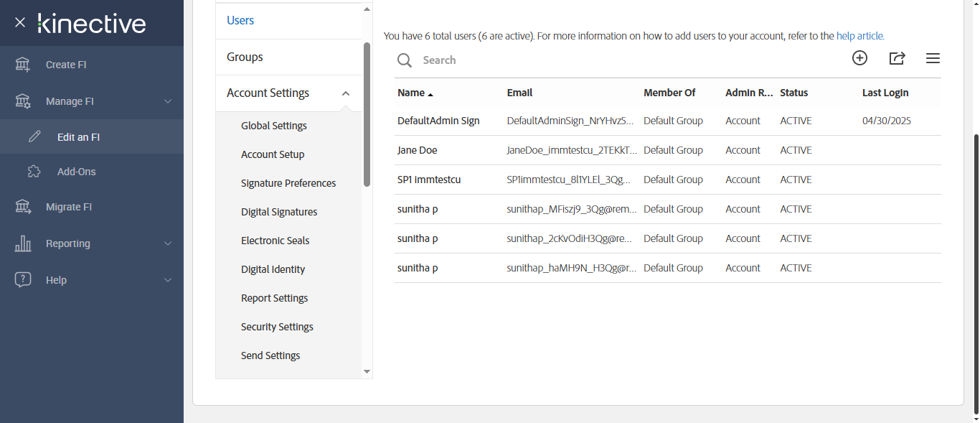Open the help article link

point(860,36)
